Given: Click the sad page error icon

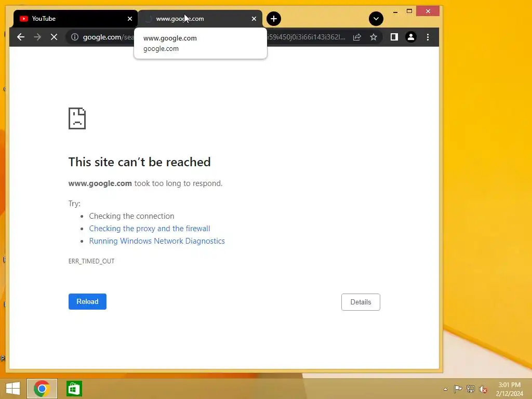Looking at the screenshot, I should click(x=77, y=118).
